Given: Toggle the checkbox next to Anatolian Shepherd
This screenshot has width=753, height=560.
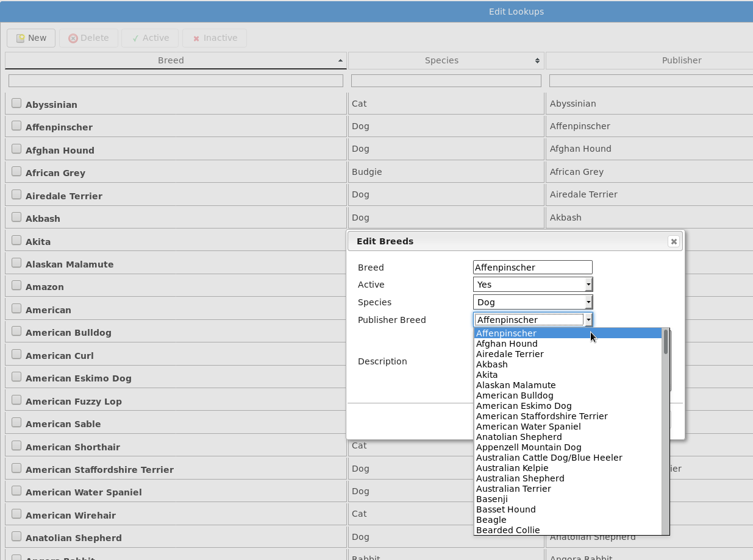Looking at the screenshot, I should pyautogui.click(x=16, y=535).
